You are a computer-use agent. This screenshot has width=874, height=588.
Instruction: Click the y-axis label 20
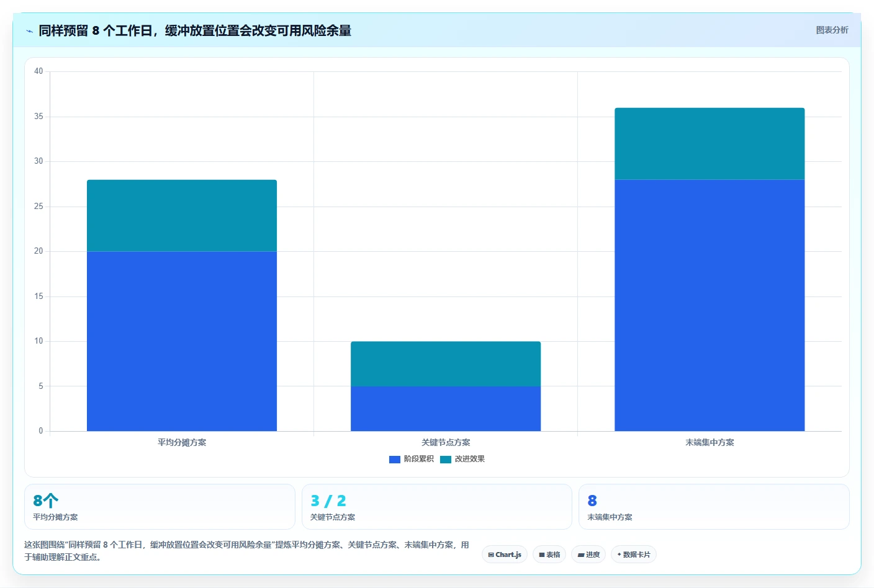coord(38,251)
